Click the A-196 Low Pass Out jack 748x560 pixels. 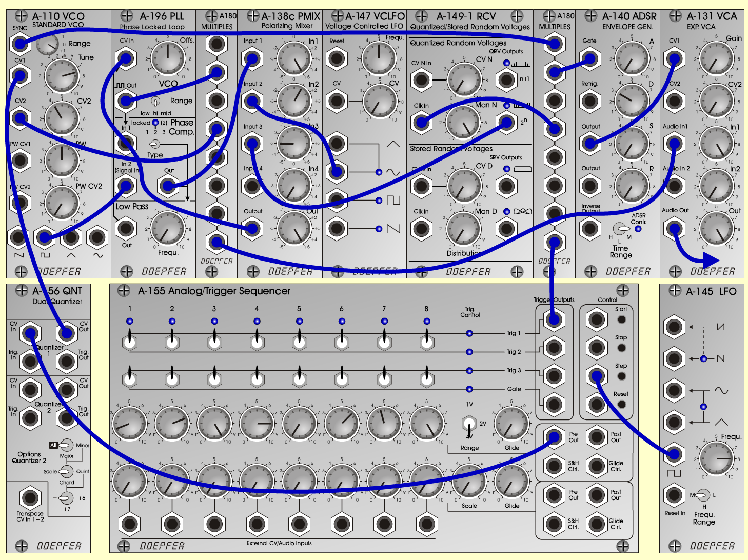126,228
